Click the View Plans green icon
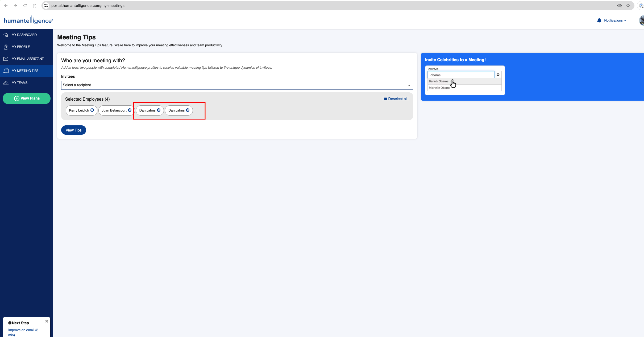The width and height of the screenshot is (644, 337). tap(26, 98)
